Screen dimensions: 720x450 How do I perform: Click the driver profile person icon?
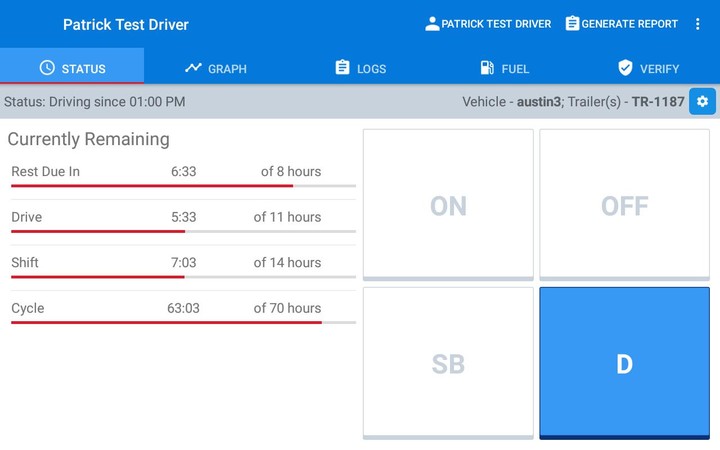tap(432, 24)
